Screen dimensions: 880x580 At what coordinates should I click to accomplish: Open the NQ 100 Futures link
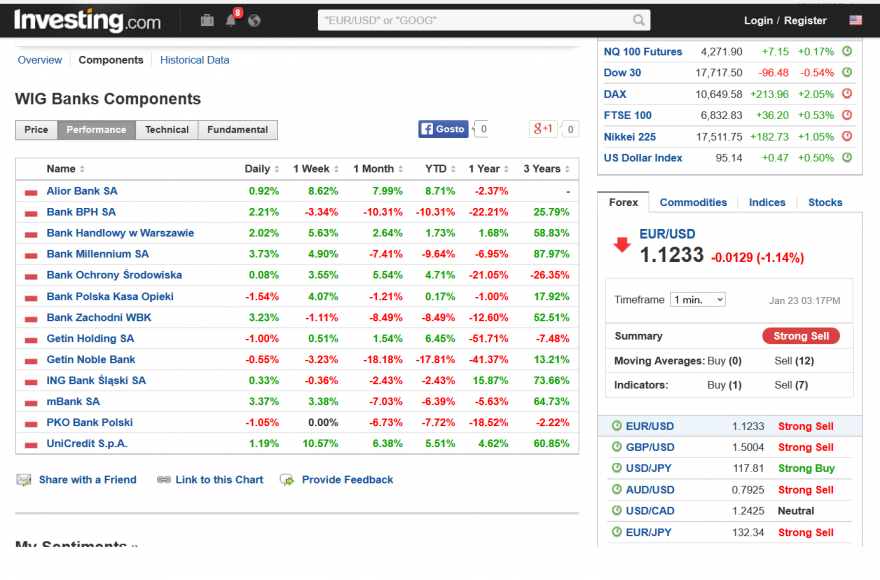pos(643,52)
